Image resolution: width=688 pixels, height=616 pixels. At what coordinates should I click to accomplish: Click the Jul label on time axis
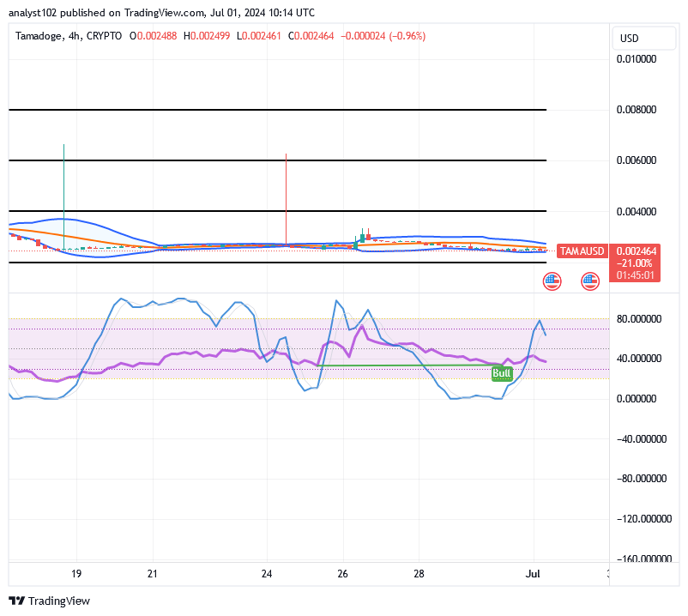point(533,574)
